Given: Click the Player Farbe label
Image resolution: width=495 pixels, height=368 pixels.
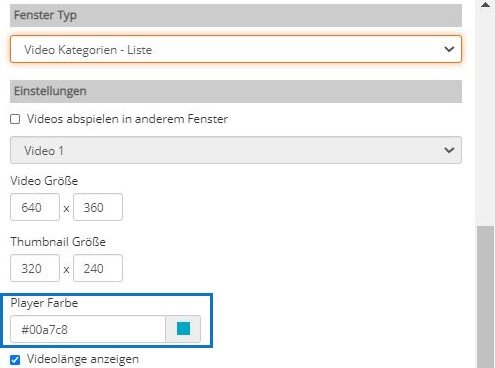Looking at the screenshot, I should [44, 303].
